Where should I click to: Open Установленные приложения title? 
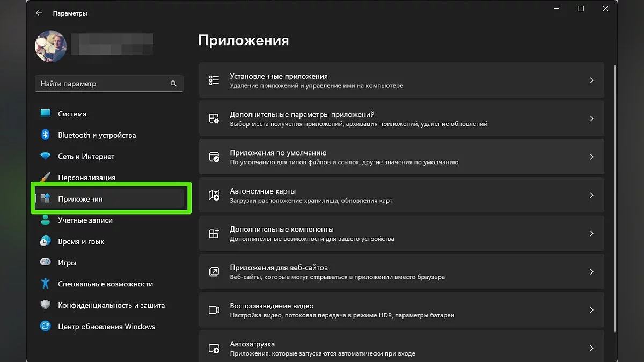[279, 76]
